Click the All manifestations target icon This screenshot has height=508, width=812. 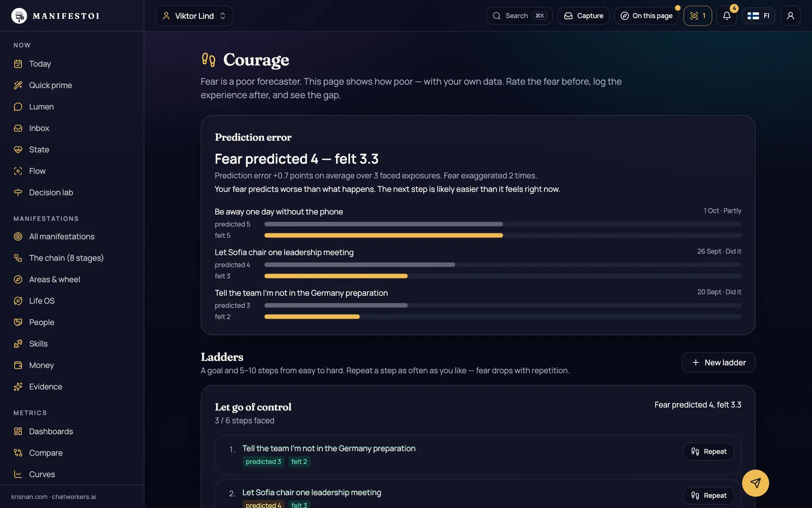[x=18, y=237]
